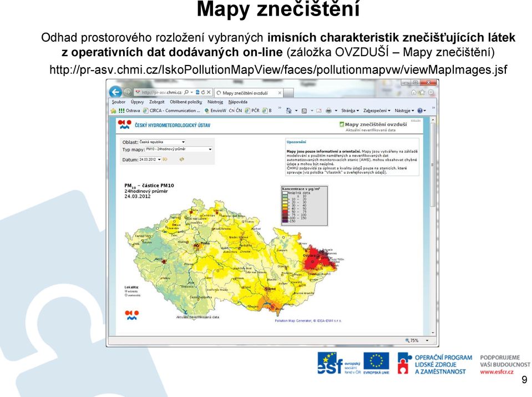Open the command bar Nástroje dropdown
The height and width of the screenshot is (397, 532).
point(404,110)
